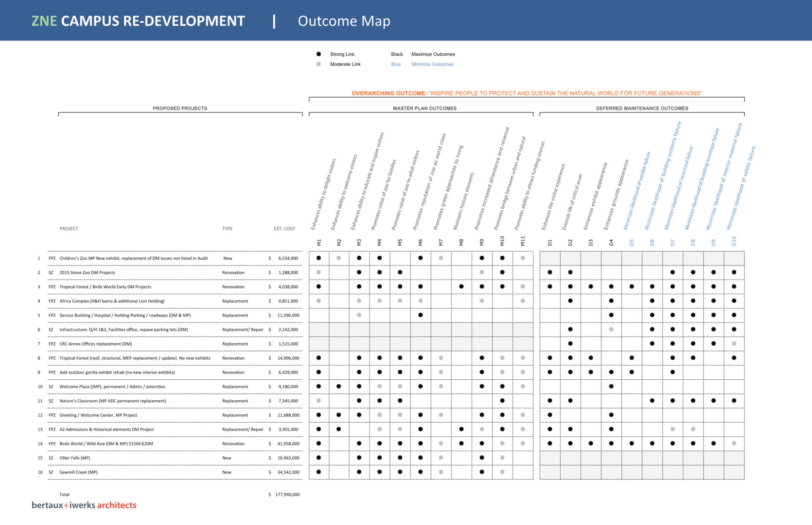
Task: Click the 'Replacement/ Repair' type in the Infrastructure row
Action: [x=243, y=330]
